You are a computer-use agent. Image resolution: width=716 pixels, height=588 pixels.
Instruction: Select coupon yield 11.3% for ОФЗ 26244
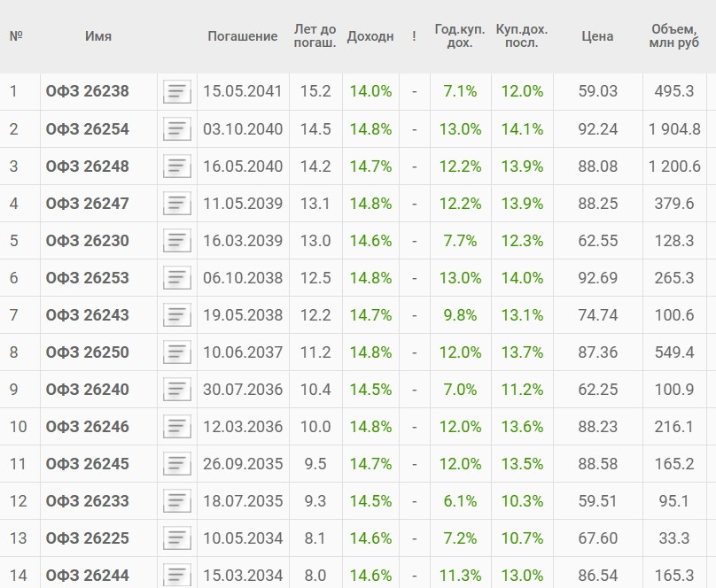460,576
